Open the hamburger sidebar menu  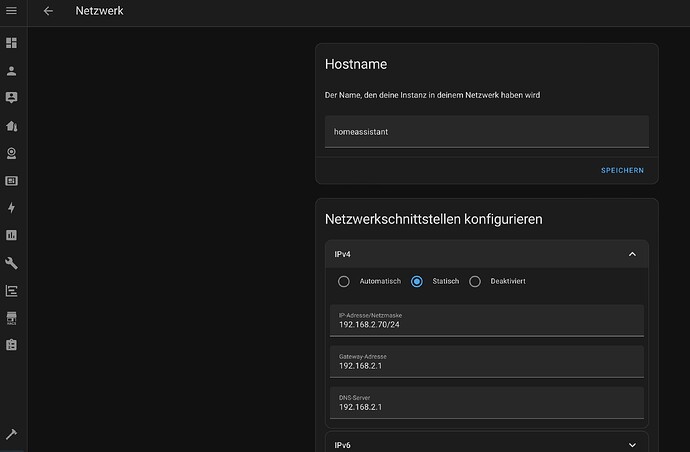coord(11,10)
